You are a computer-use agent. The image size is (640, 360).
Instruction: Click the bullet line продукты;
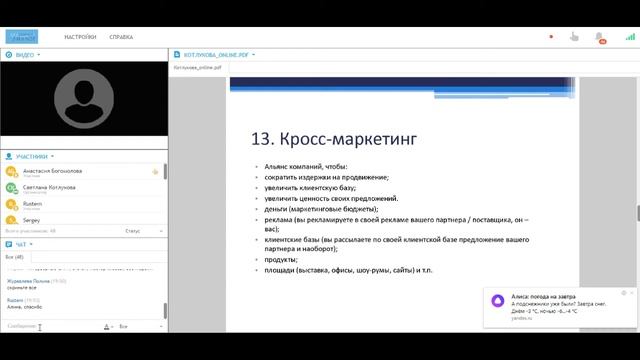point(281,260)
